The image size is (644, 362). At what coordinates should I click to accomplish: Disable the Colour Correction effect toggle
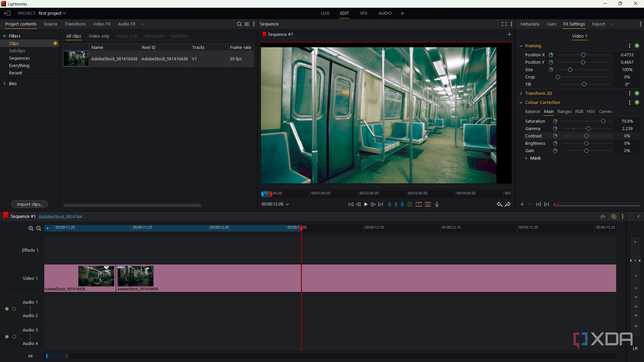click(x=637, y=103)
